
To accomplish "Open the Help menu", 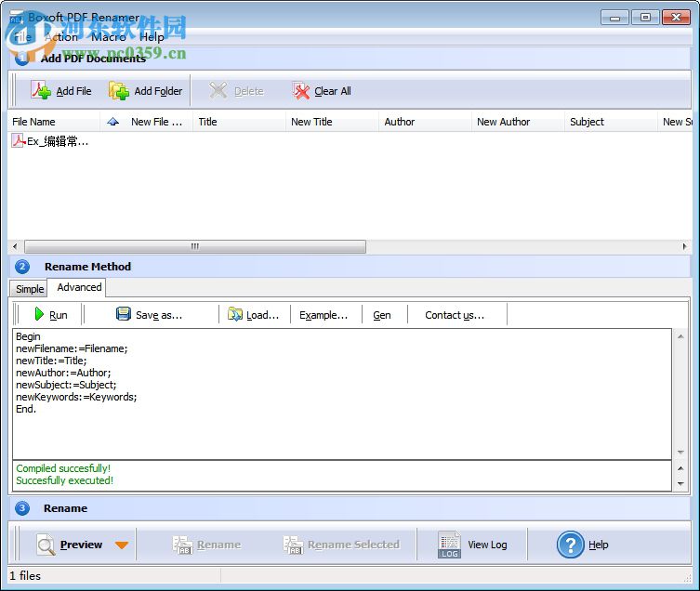I will click(x=152, y=37).
